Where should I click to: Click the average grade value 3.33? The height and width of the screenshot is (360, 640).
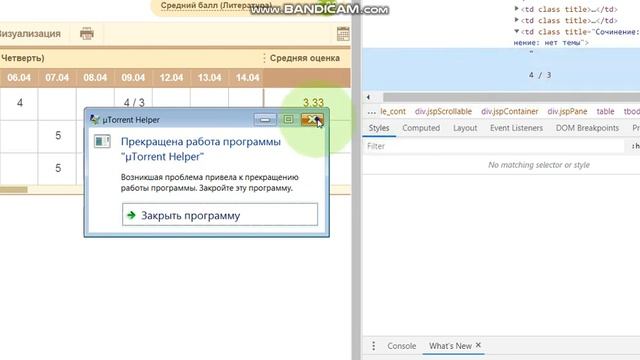pos(313,102)
